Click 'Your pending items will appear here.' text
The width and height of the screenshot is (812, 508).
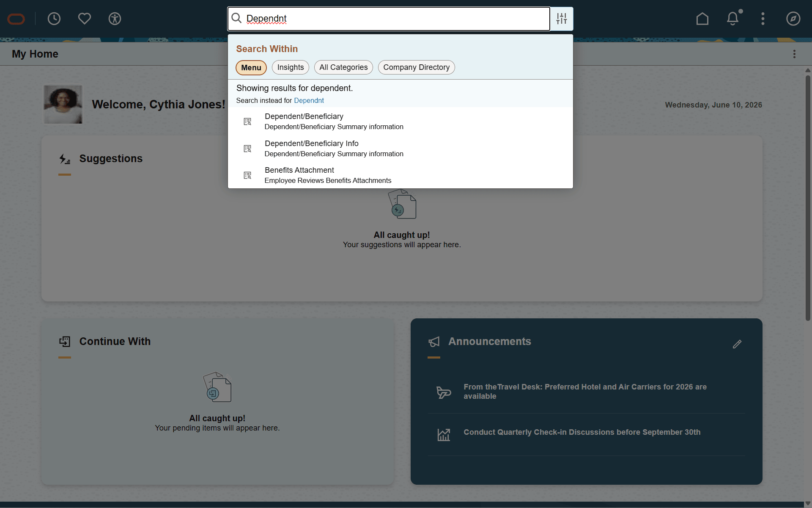217,428
